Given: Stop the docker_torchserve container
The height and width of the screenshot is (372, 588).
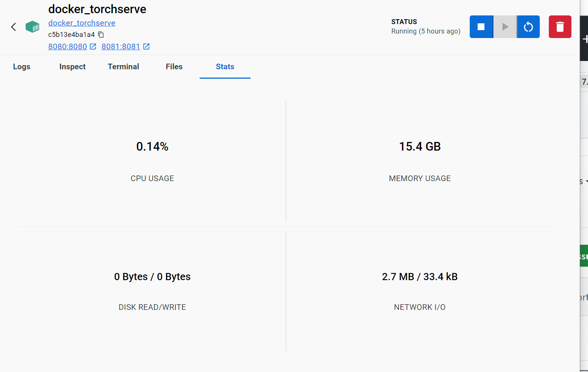Looking at the screenshot, I should 481,27.
